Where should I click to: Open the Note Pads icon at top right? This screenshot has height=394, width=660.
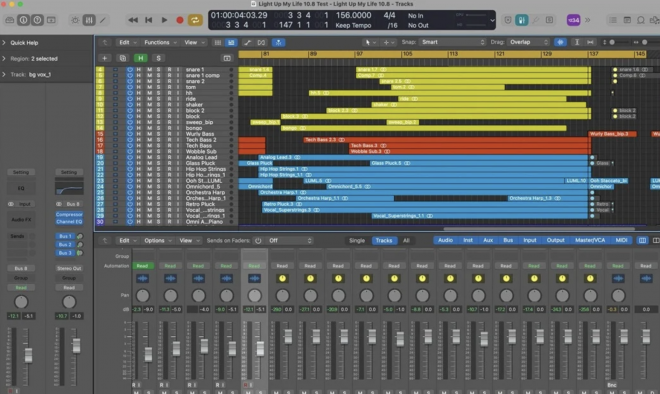coord(627,20)
